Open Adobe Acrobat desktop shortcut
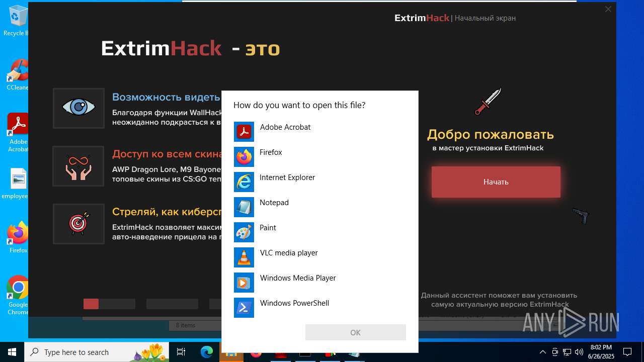The image size is (644, 362). pos(18,133)
